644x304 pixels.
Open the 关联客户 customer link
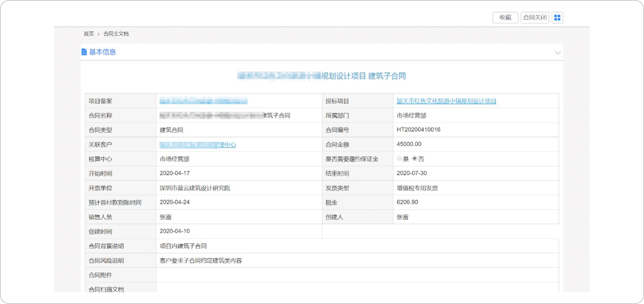pyautogui.click(x=198, y=145)
